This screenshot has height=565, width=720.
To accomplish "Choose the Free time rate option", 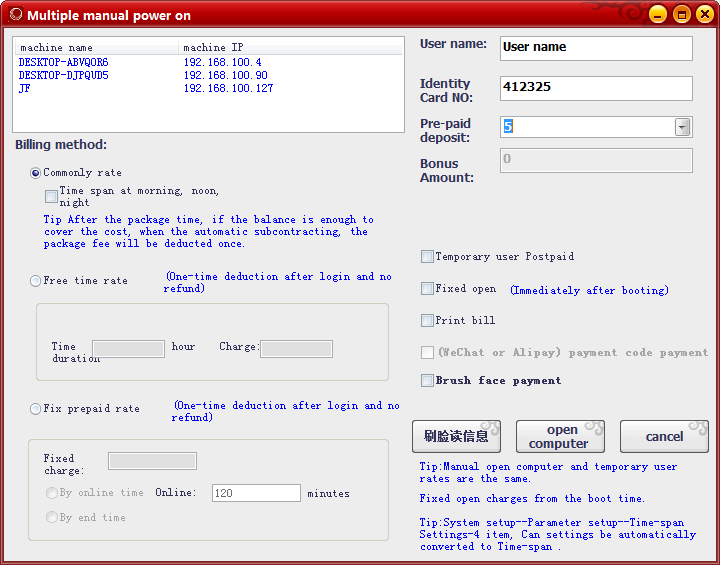I will click(36, 281).
